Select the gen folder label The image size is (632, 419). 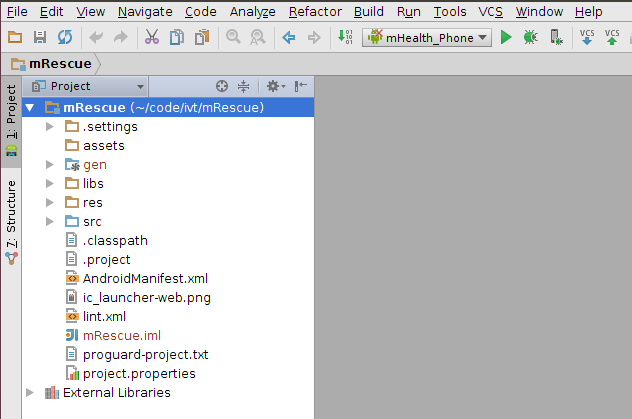pyautogui.click(x=95, y=165)
